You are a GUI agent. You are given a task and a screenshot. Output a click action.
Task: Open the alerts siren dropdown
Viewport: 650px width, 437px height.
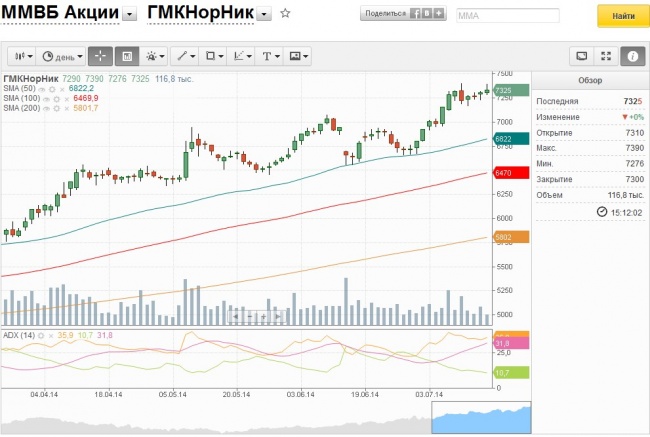click(x=154, y=56)
